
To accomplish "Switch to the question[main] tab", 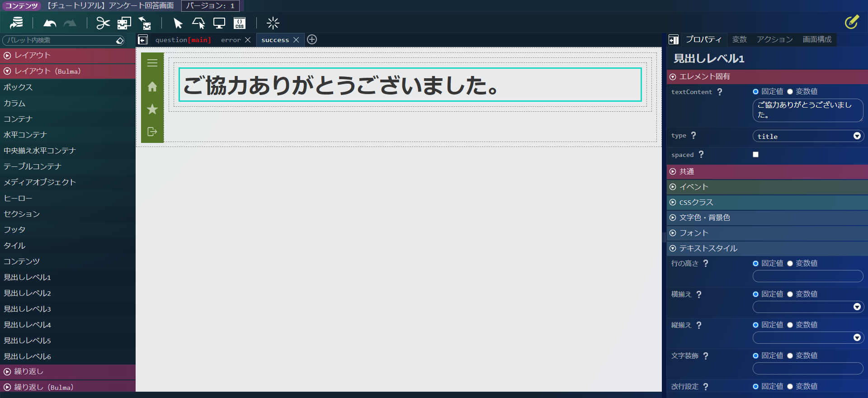I will click(183, 40).
